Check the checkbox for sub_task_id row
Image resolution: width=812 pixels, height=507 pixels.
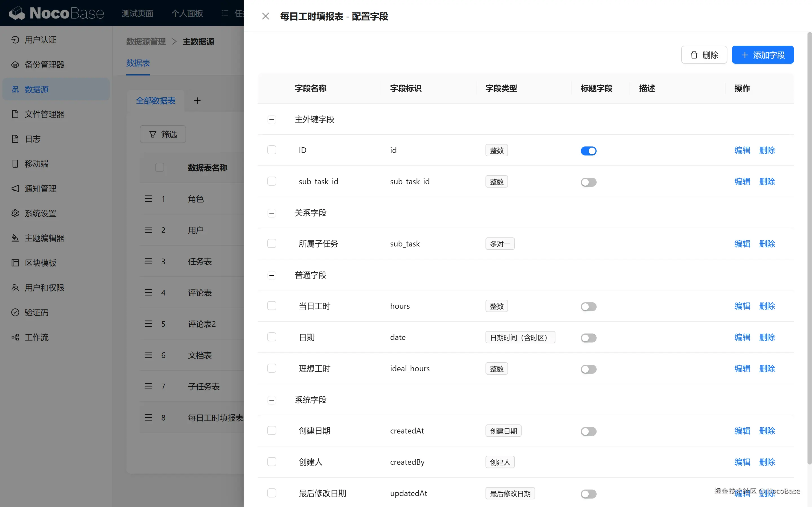click(272, 181)
